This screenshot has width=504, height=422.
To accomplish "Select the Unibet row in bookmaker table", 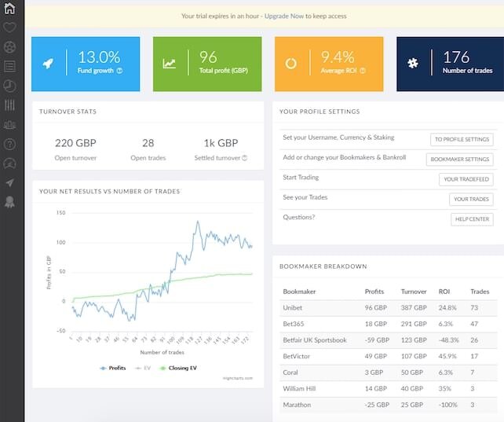I will 389,308.
